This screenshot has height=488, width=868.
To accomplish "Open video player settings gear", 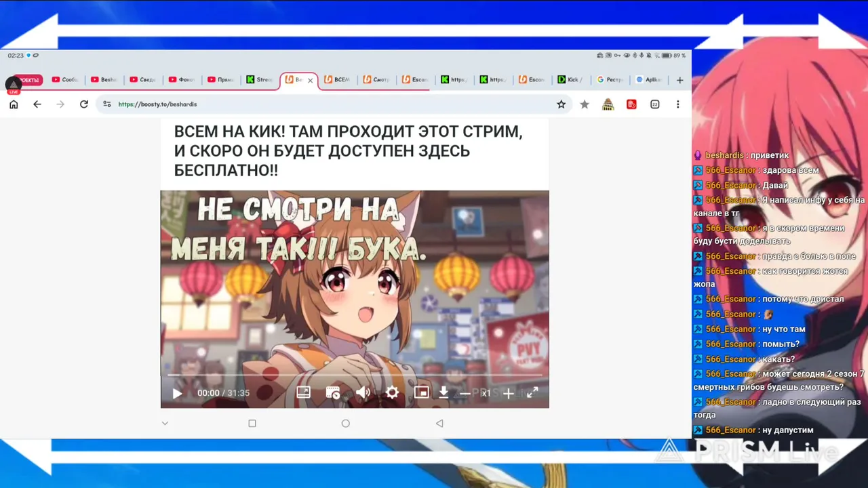I will coord(392,392).
